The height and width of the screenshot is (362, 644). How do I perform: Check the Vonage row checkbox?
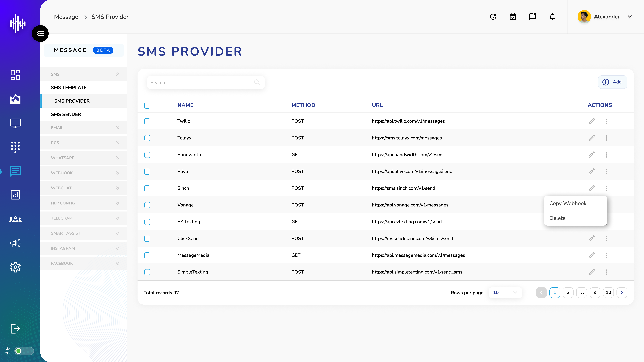tap(147, 205)
